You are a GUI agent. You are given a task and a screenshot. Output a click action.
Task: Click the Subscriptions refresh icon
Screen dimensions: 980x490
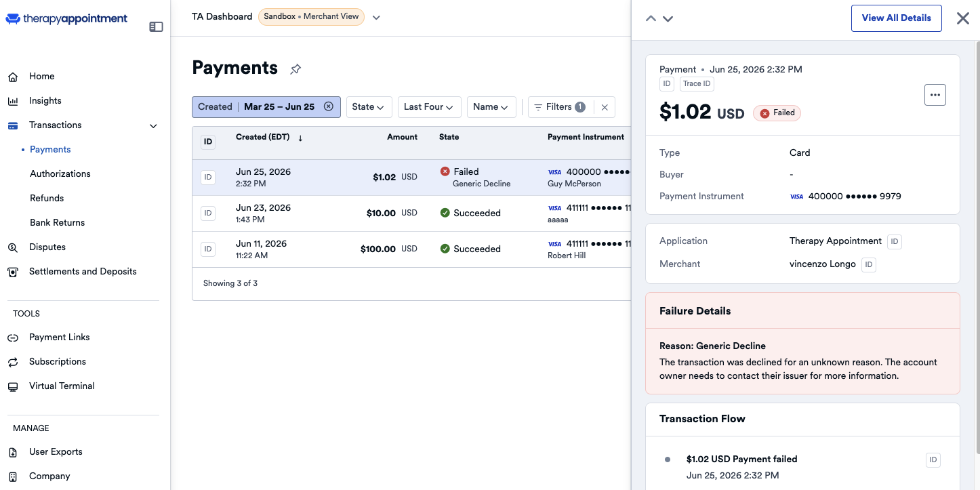13,363
